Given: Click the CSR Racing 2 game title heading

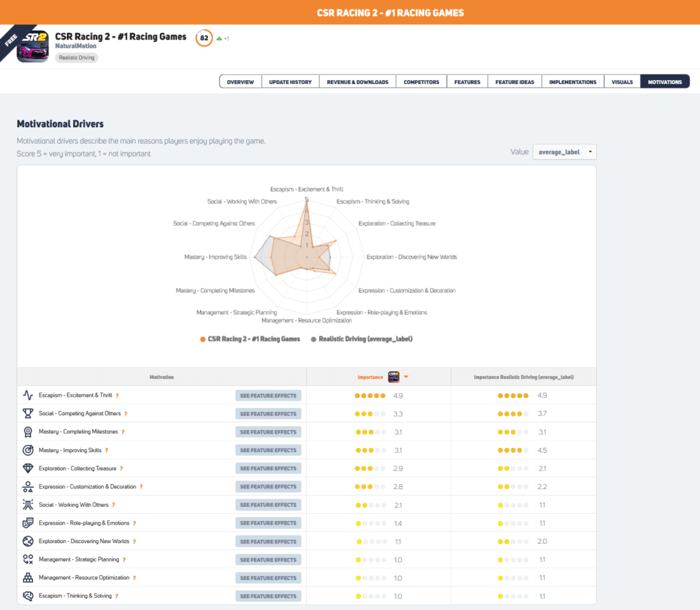Looking at the screenshot, I should point(120,37).
